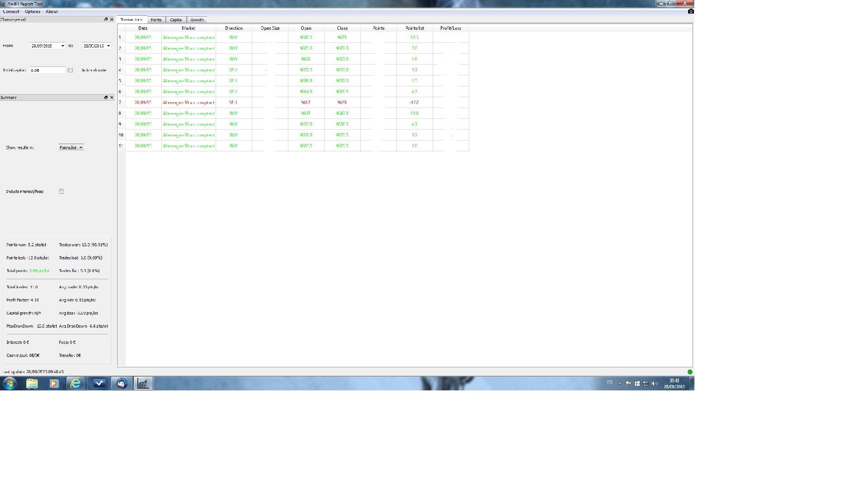Click the Profit/Loss column header
The image size is (868, 488).
451,28
